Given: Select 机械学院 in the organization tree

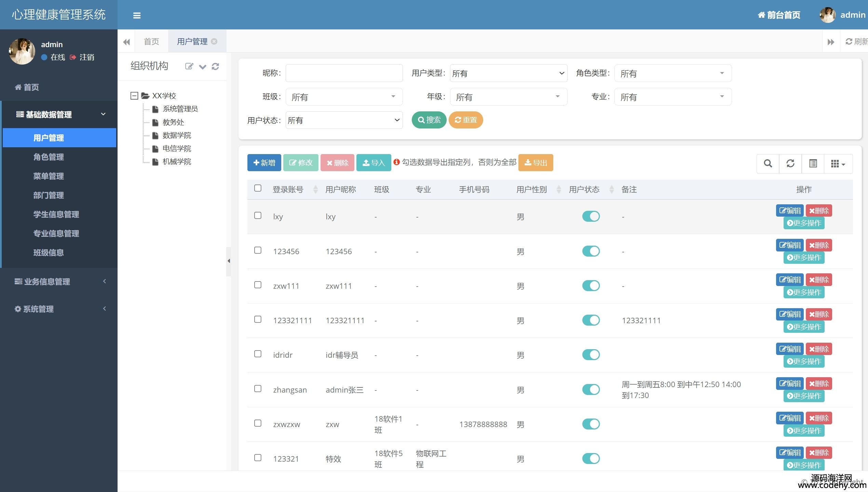Looking at the screenshot, I should (x=177, y=162).
